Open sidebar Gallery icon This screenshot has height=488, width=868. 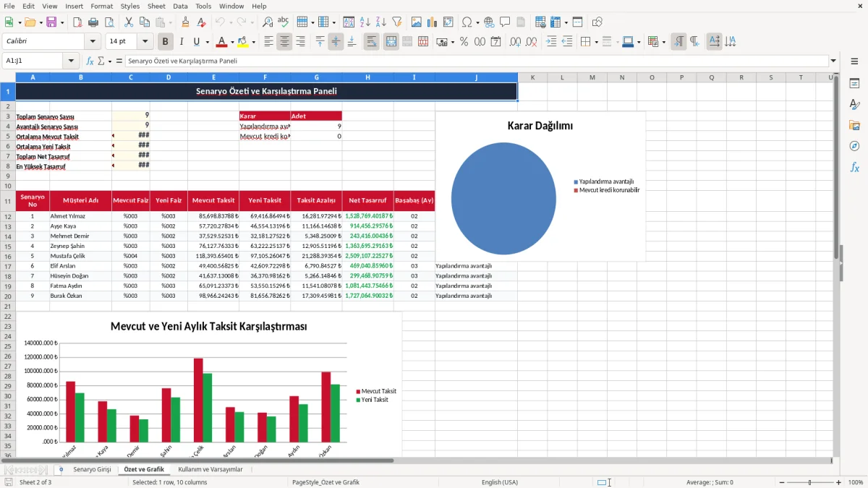coord(854,125)
